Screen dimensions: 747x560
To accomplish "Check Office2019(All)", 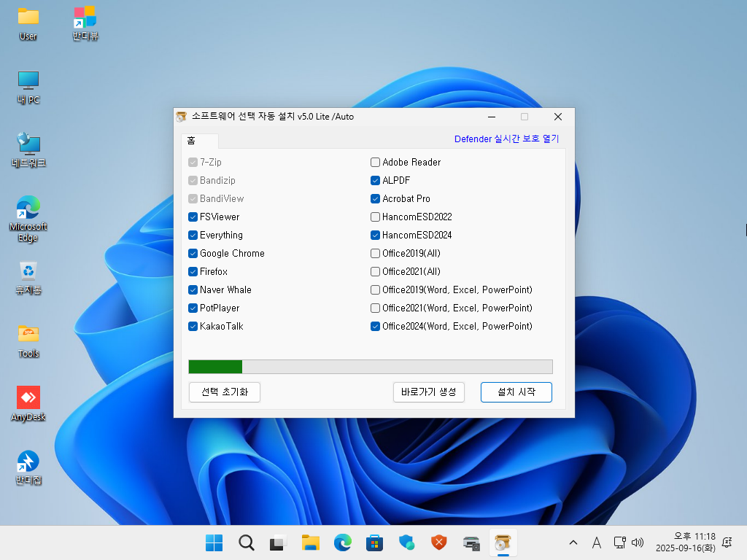I will click(376, 253).
